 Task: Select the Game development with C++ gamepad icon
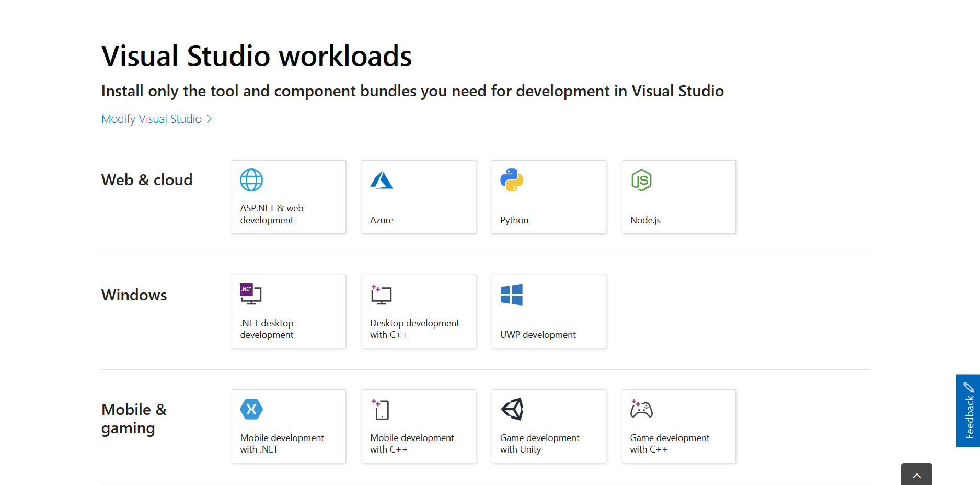tap(641, 409)
